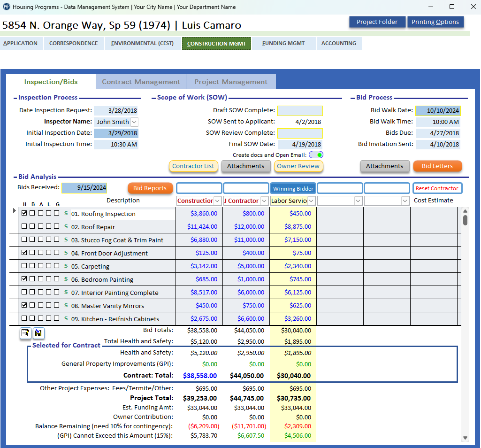Open Bid Process Attachments
This screenshot has height=448, width=481.
tap(385, 166)
